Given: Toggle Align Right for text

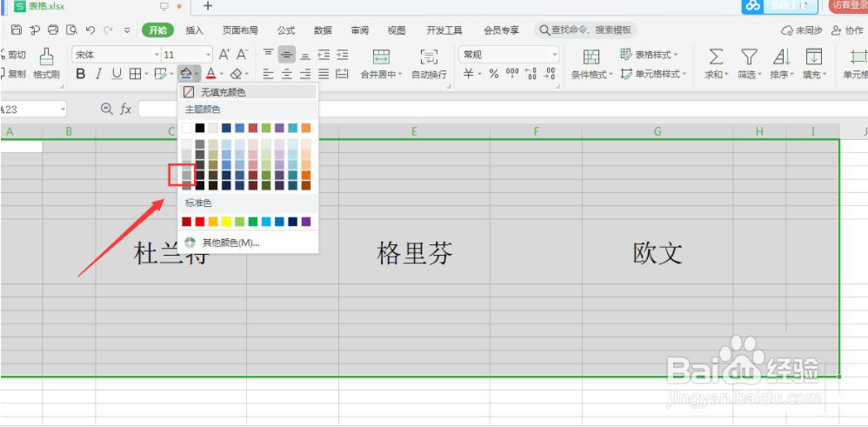Looking at the screenshot, I should pos(305,74).
